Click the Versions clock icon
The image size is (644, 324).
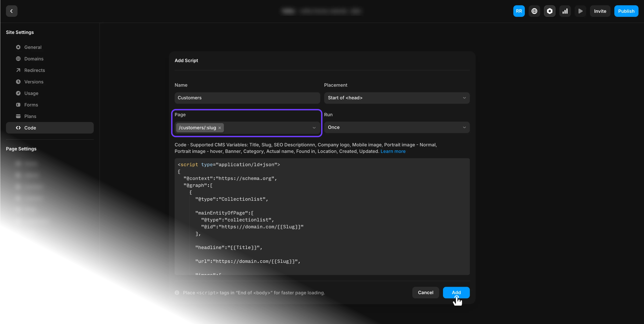coord(18,82)
